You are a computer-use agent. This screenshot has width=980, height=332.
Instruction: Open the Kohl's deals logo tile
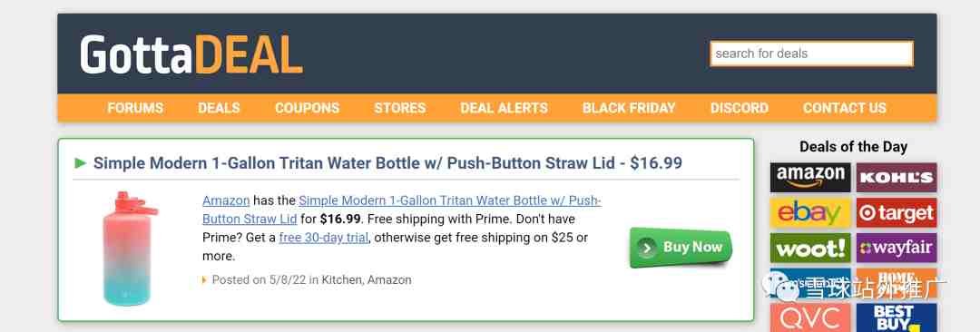click(x=897, y=177)
